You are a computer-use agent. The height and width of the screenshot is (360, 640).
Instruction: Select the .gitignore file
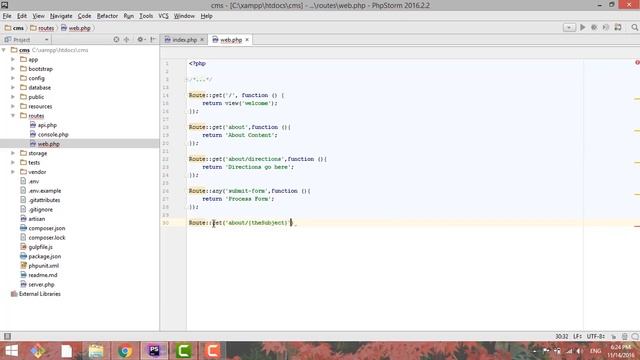(x=36, y=209)
